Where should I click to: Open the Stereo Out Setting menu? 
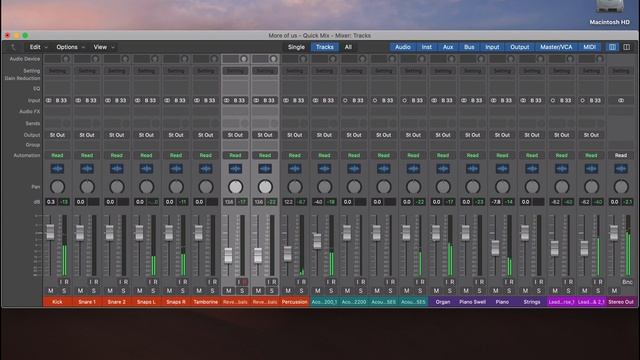(x=621, y=71)
